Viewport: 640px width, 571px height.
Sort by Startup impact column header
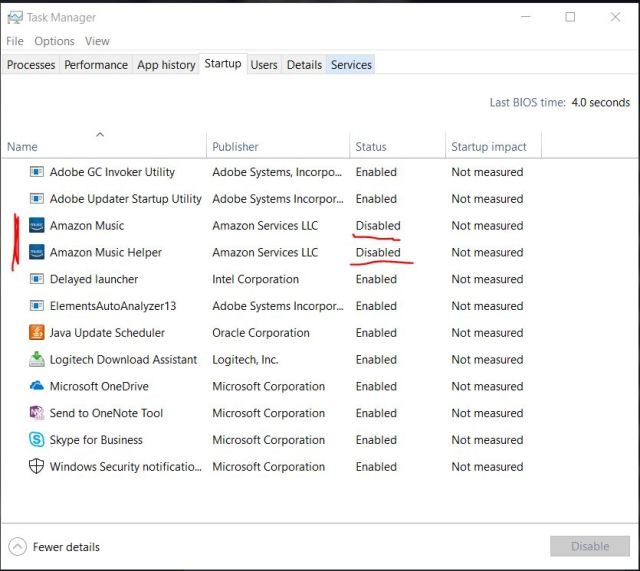click(x=488, y=147)
